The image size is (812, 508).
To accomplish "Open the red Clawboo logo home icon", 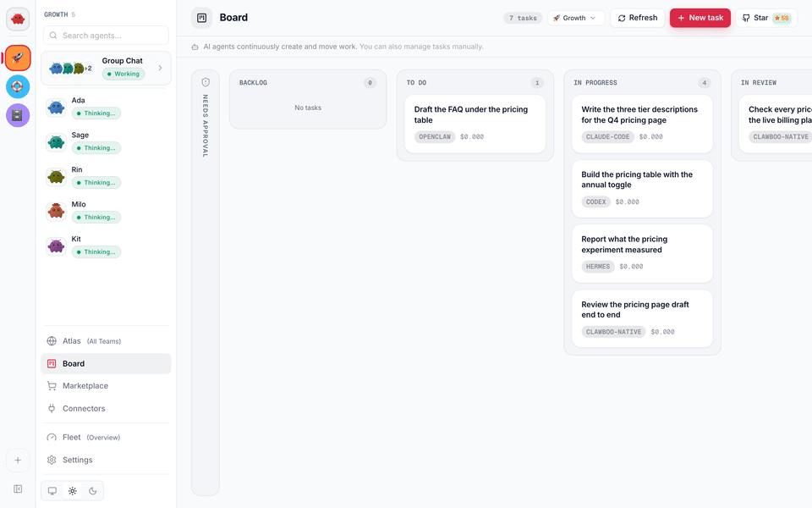I will click(18, 19).
